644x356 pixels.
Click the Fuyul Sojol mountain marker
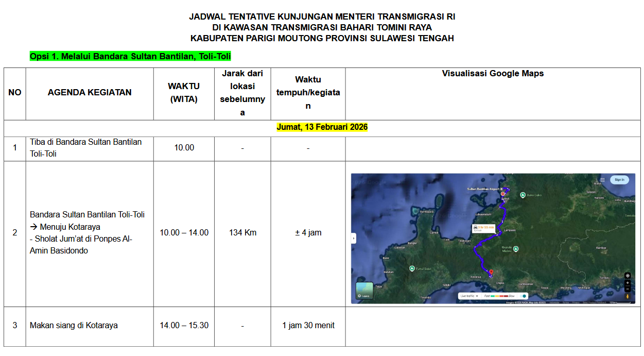(x=412, y=268)
